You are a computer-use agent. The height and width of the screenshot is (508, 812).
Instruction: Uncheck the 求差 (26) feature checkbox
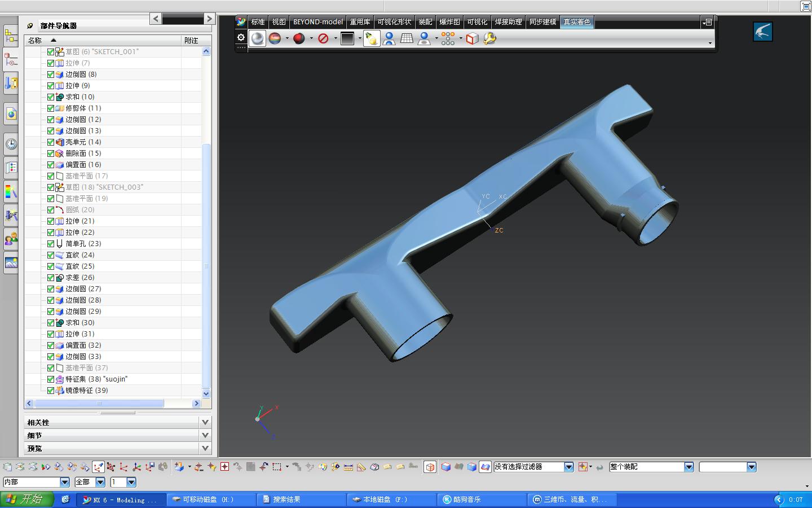click(x=51, y=278)
